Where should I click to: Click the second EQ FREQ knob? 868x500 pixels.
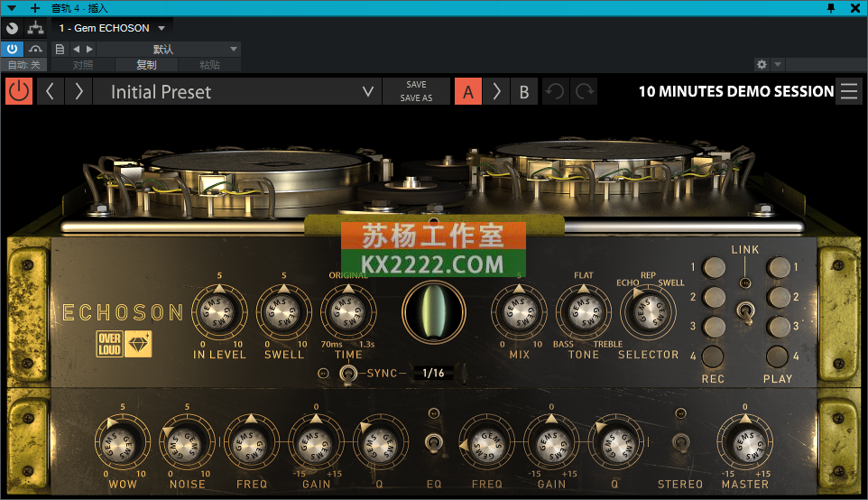pyautogui.click(x=486, y=443)
